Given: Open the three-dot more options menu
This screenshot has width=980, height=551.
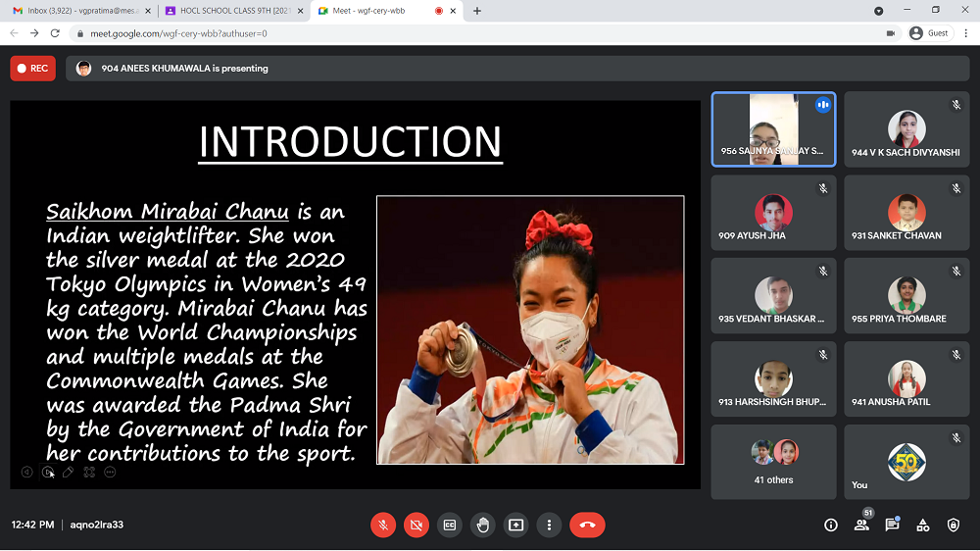Looking at the screenshot, I should click(549, 525).
